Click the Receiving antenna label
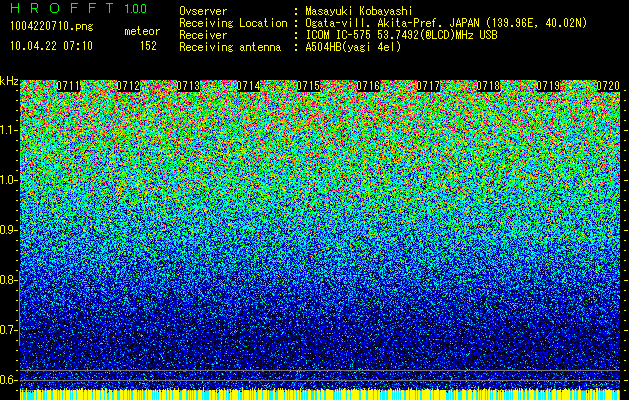 click(x=230, y=47)
